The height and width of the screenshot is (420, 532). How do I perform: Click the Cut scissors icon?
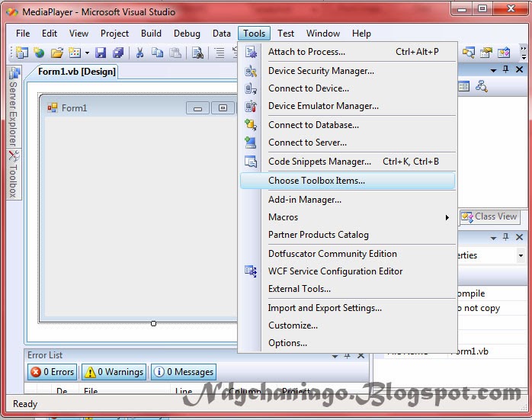(139, 53)
